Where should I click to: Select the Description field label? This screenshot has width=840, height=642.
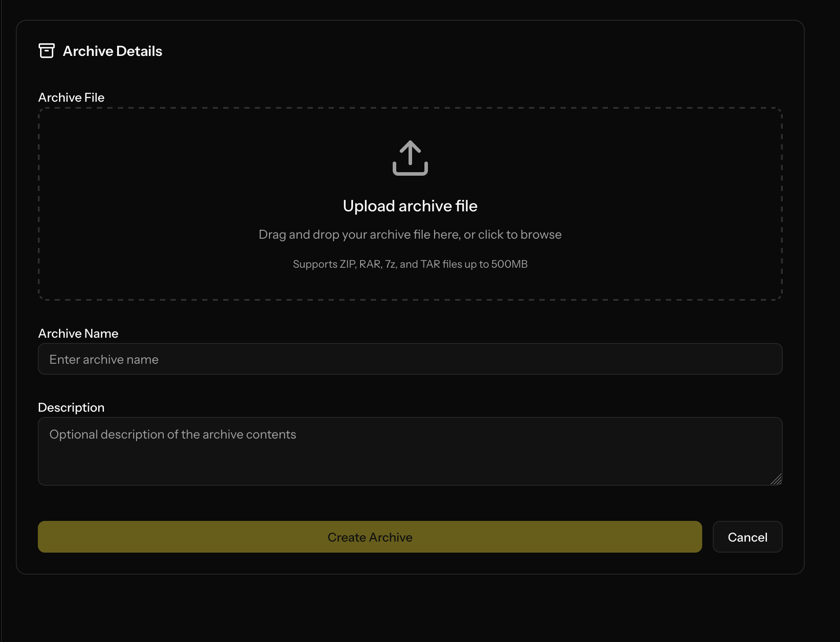tap(71, 408)
